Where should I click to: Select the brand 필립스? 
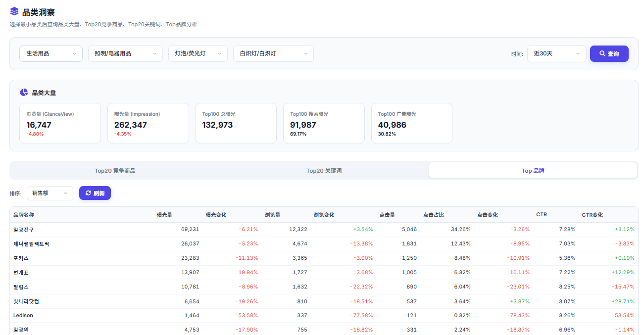21,287
